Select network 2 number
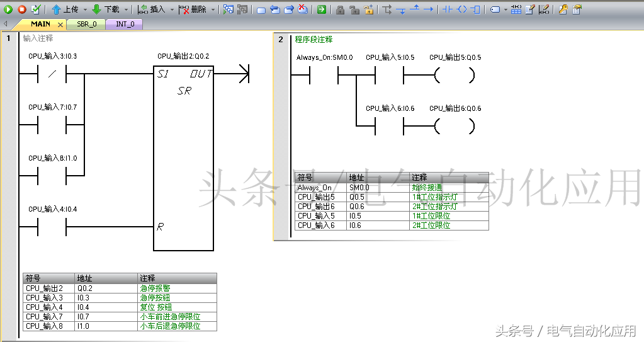Image resolution: width=644 pixels, height=342 pixels. 281,40
